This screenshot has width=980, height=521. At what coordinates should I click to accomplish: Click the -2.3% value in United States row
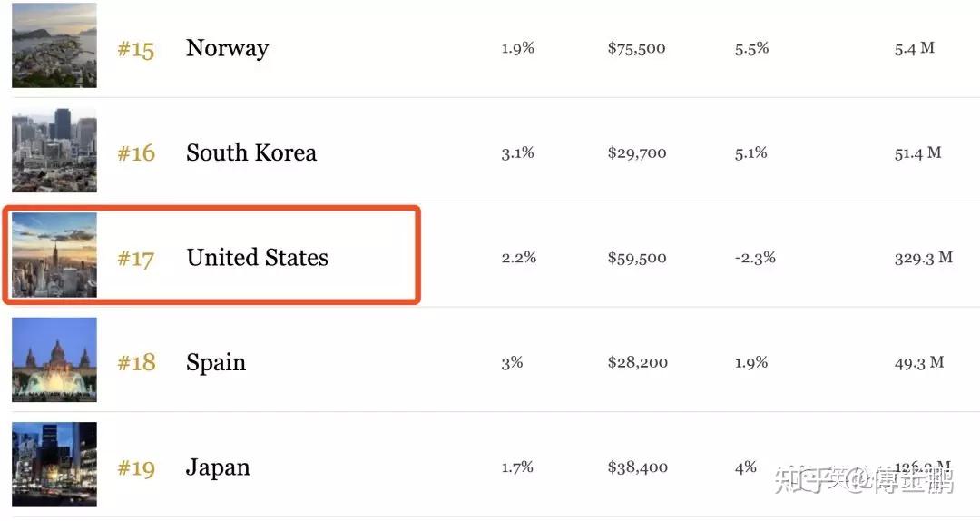click(755, 258)
